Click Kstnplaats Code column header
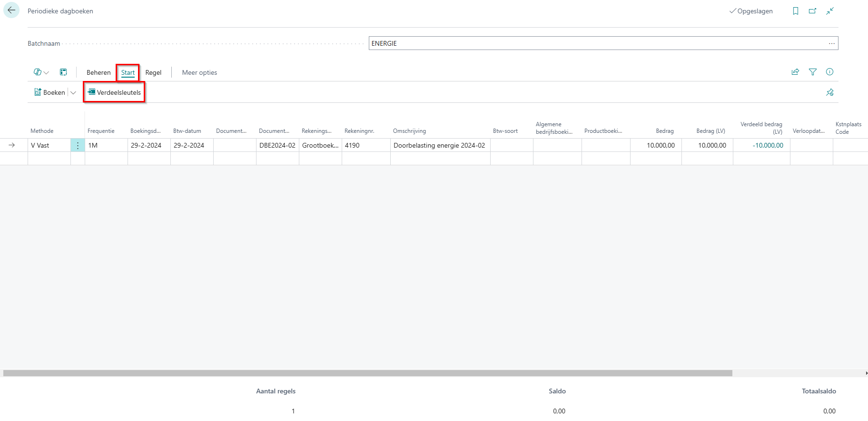 point(848,128)
